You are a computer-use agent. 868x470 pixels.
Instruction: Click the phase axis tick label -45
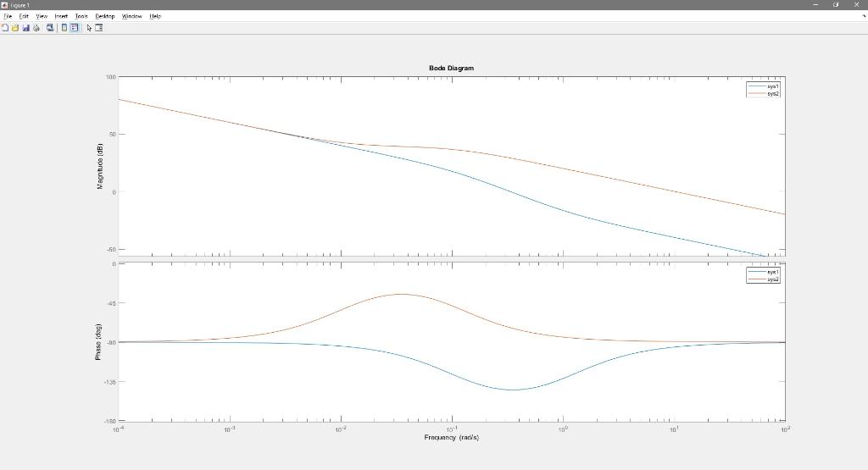click(x=110, y=303)
